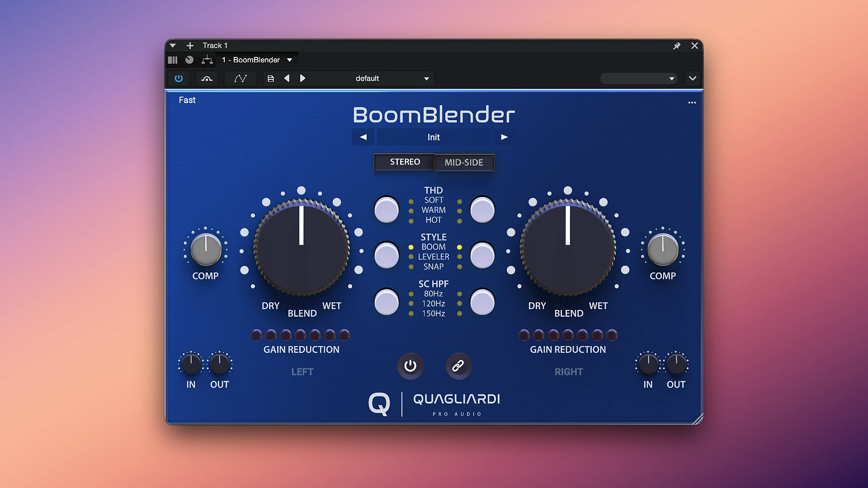Click the right COMP knob
The height and width of the screenshot is (488, 868).
pyautogui.click(x=663, y=249)
